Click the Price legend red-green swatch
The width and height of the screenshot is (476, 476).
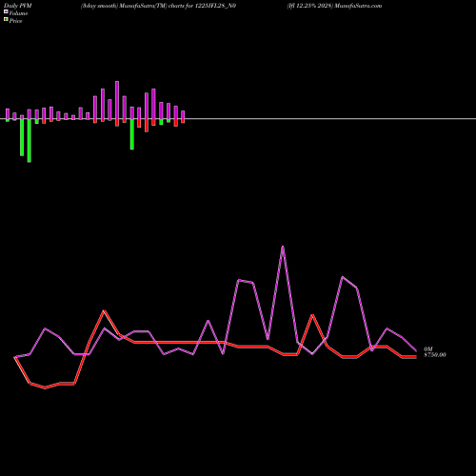(x=6, y=20)
